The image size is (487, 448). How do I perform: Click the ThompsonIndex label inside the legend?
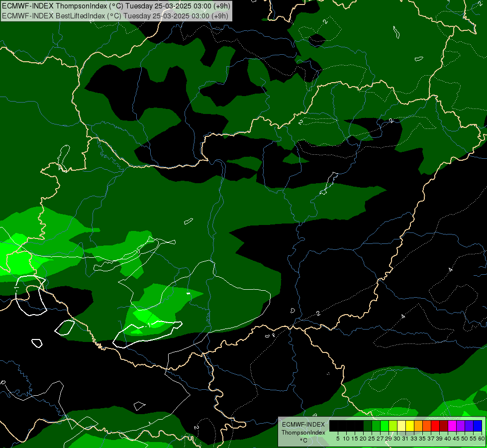pos(303,433)
